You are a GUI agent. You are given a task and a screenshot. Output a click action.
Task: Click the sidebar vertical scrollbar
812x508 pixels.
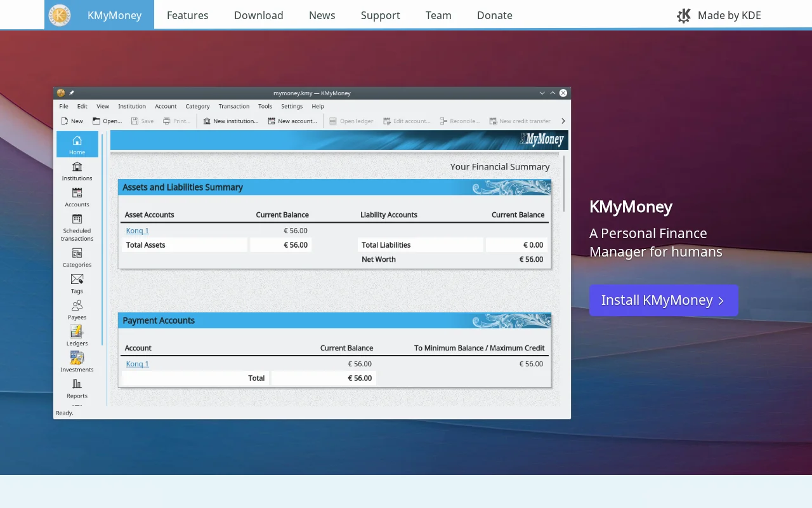pyautogui.click(x=102, y=238)
